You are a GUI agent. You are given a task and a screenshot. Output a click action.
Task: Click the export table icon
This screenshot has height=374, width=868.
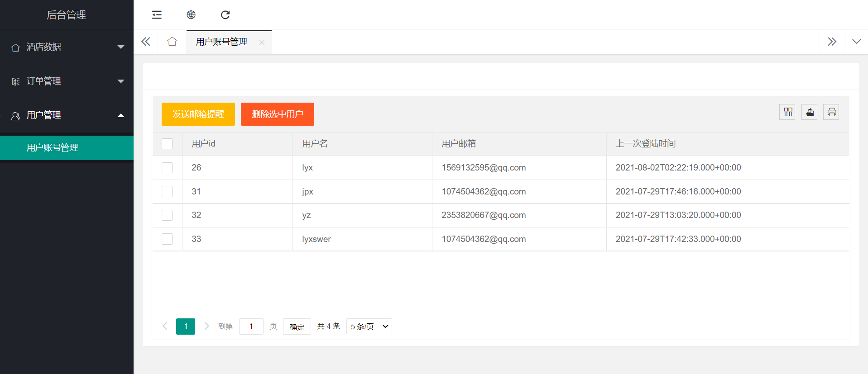(810, 112)
